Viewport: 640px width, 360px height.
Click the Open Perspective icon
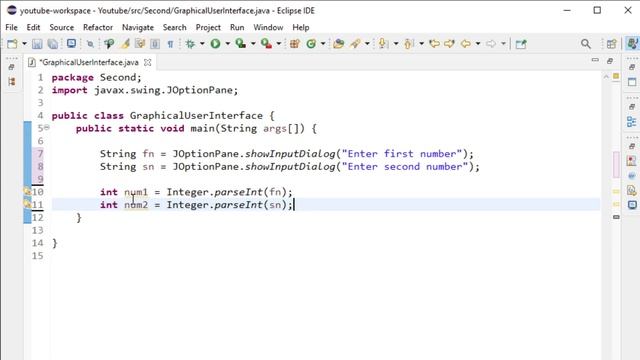[611, 44]
